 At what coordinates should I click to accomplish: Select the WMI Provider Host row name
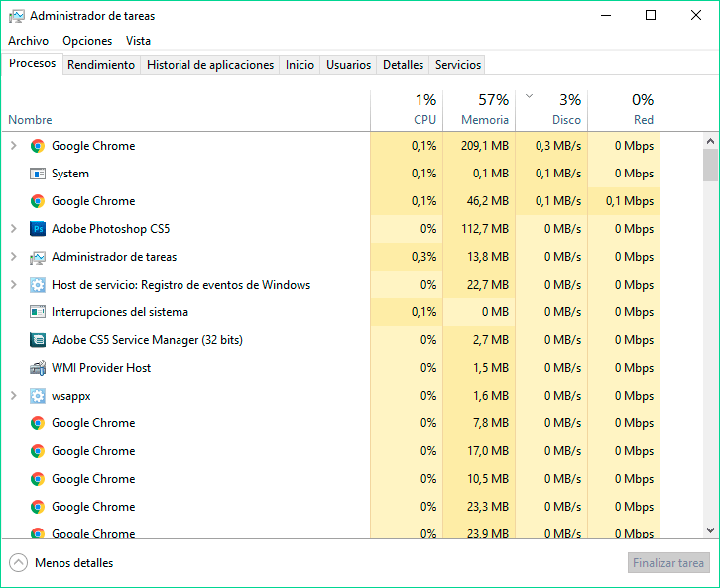pos(101,368)
